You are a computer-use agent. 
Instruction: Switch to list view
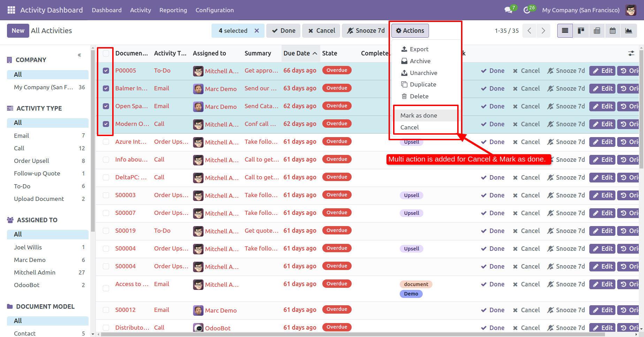565,31
